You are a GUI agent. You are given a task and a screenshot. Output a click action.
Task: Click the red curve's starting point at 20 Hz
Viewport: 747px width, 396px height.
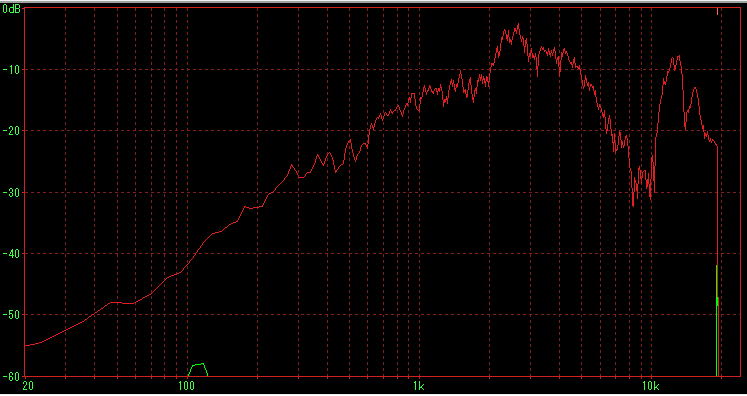point(26,345)
